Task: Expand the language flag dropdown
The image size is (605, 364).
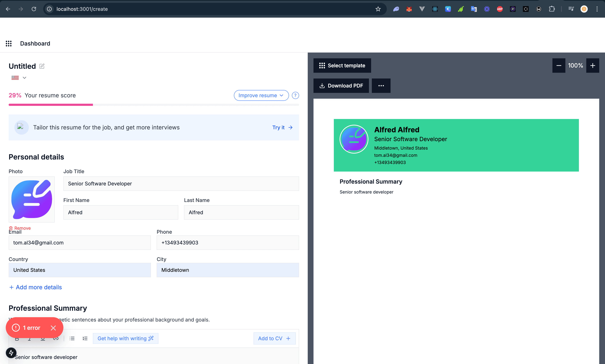Action: 24,78
